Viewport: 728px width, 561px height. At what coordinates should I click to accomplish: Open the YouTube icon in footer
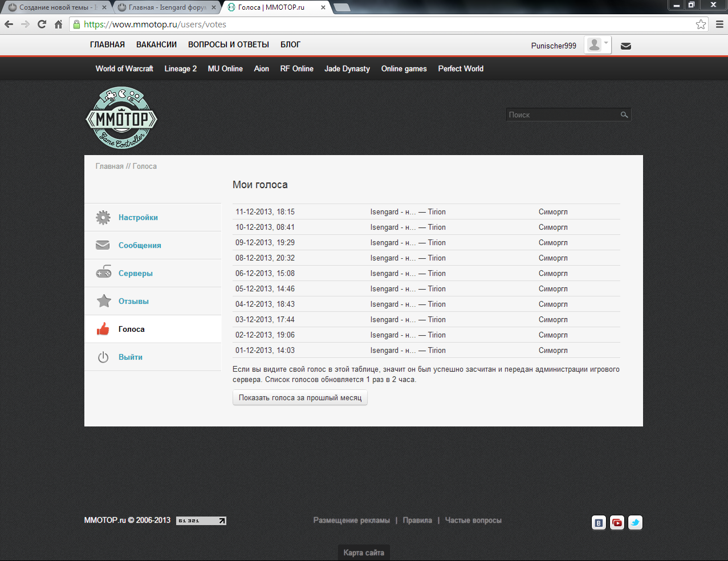click(617, 522)
